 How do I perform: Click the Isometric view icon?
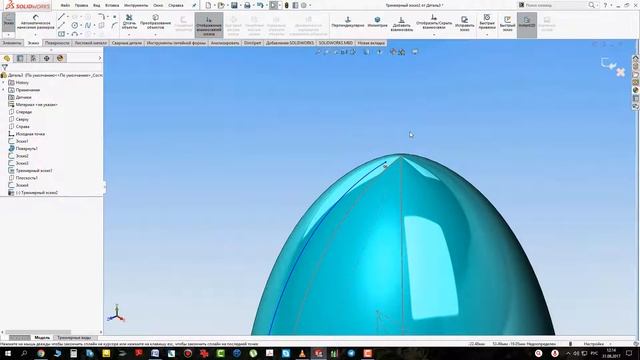tap(377, 22)
